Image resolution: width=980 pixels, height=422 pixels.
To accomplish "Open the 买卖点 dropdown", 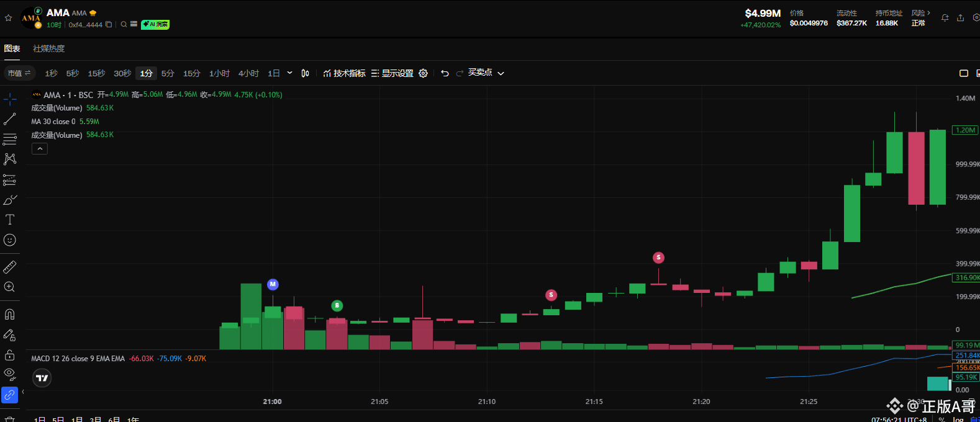I will 486,73.
